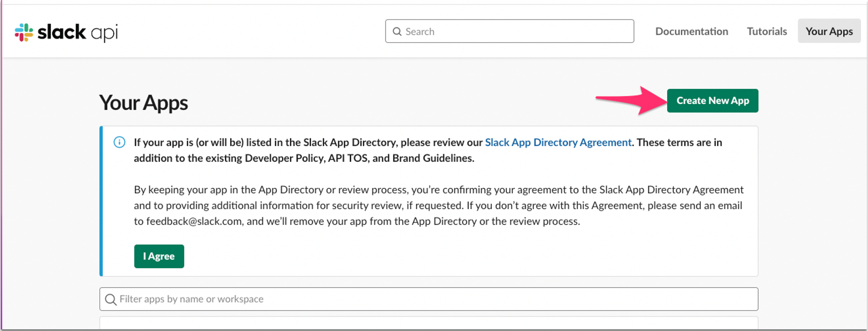This screenshot has width=868, height=331.
Task: Click the magnifier icon in the filter field
Action: 111,299
